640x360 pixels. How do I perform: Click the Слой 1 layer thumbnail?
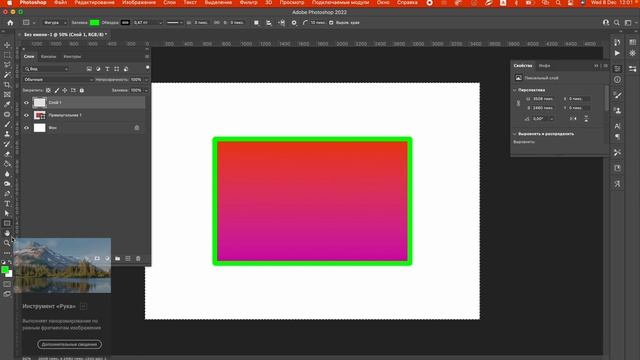click(40, 103)
